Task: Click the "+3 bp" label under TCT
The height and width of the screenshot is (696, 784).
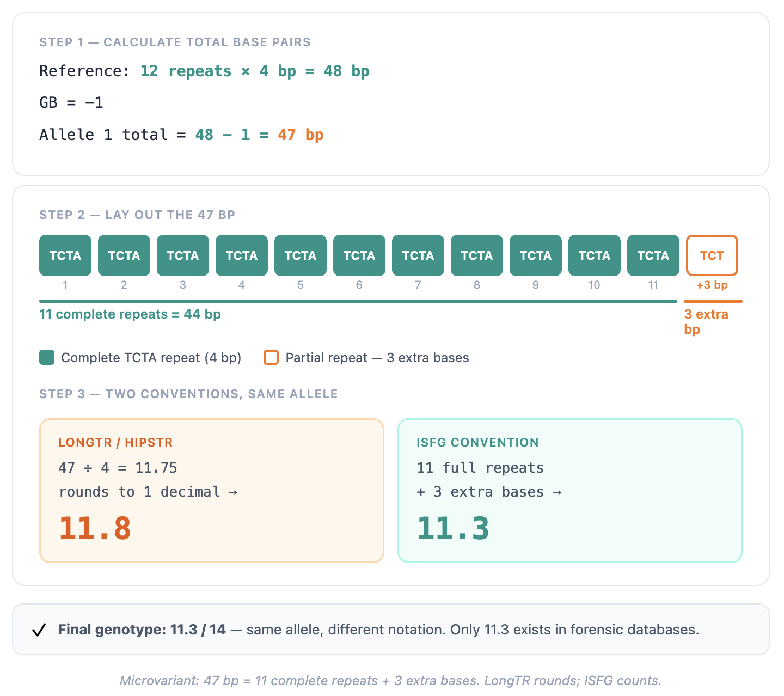Action: tap(712, 285)
